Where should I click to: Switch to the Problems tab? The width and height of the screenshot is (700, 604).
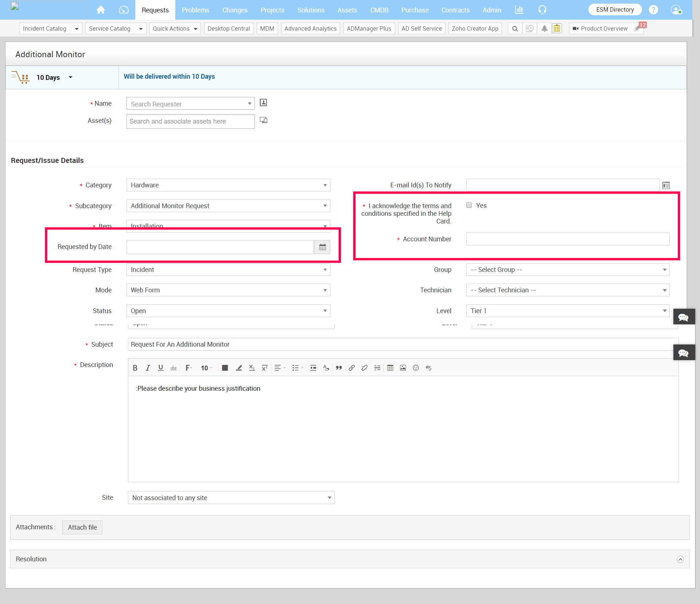click(x=195, y=10)
